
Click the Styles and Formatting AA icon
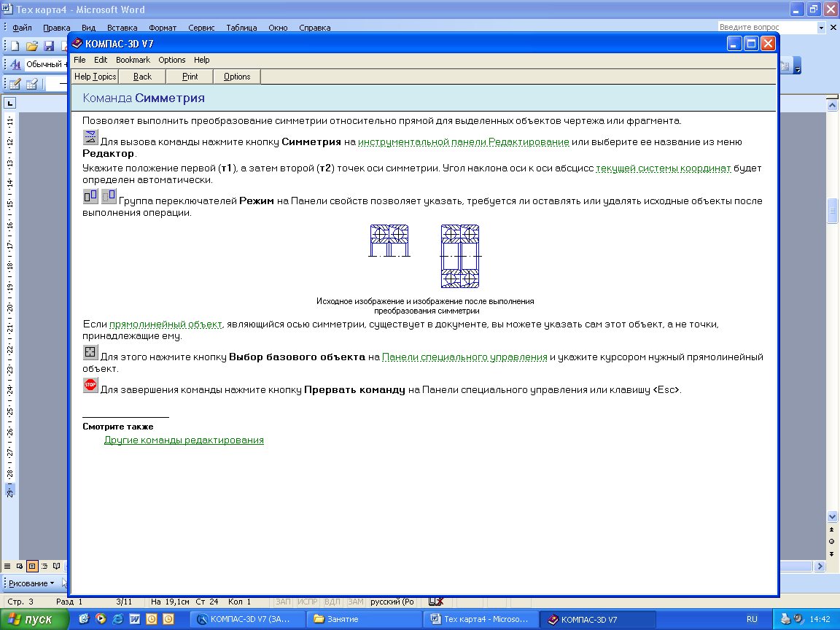point(15,64)
